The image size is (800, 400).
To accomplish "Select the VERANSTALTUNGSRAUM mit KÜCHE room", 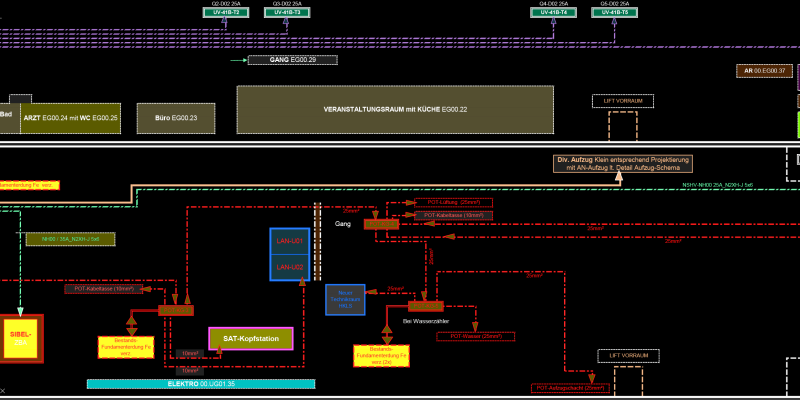I will (395, 110).
